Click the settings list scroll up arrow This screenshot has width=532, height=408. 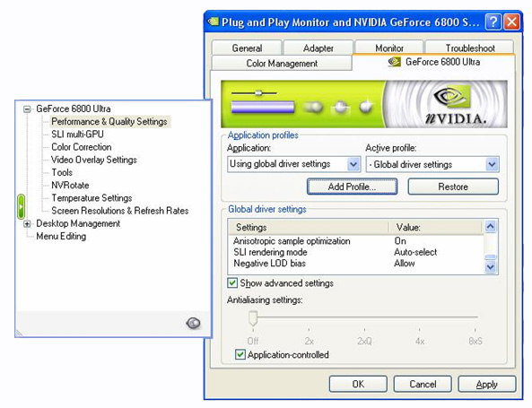tap(490, 226)
